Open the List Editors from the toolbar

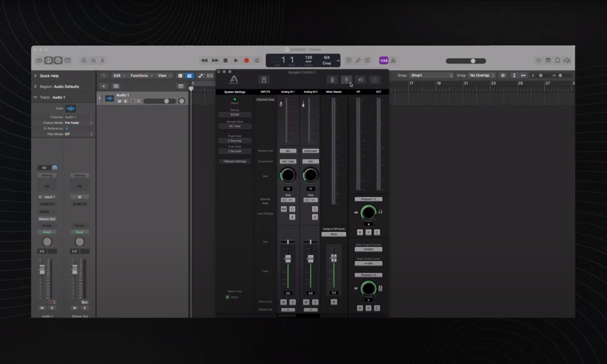(x=538, y=60)
